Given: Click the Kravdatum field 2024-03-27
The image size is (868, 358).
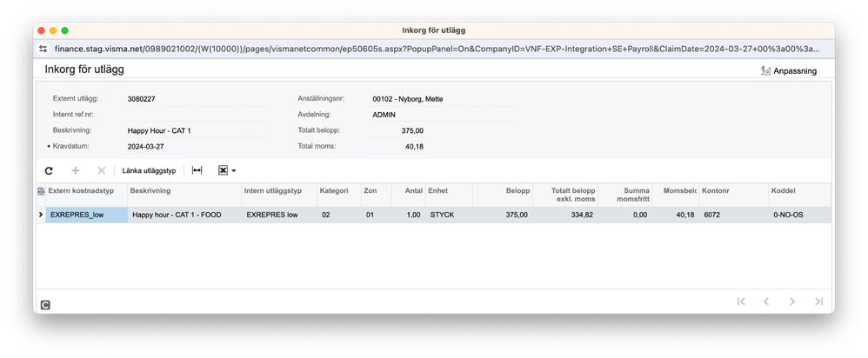Looking at the screenshot, I should (x=153, y=147).
